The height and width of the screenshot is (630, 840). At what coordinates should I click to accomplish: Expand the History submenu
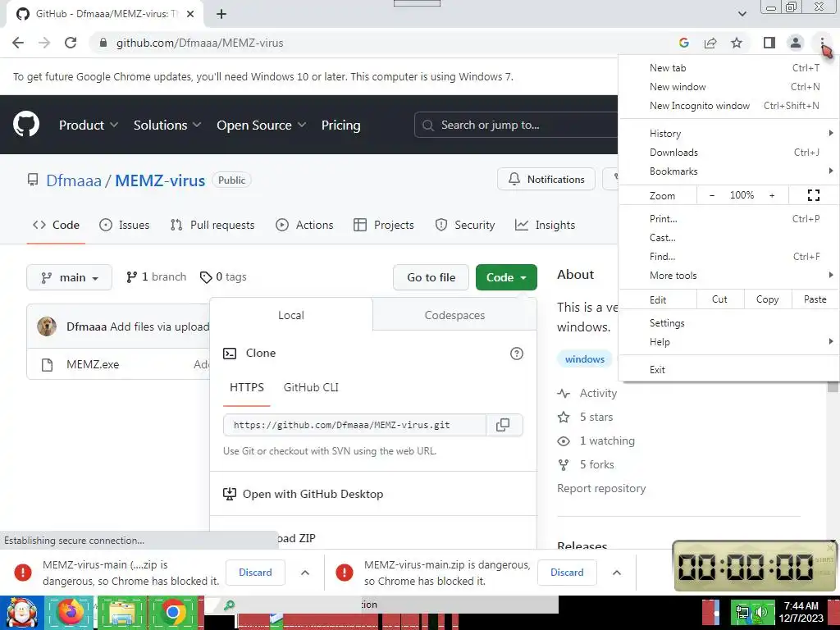pos(728,134)
